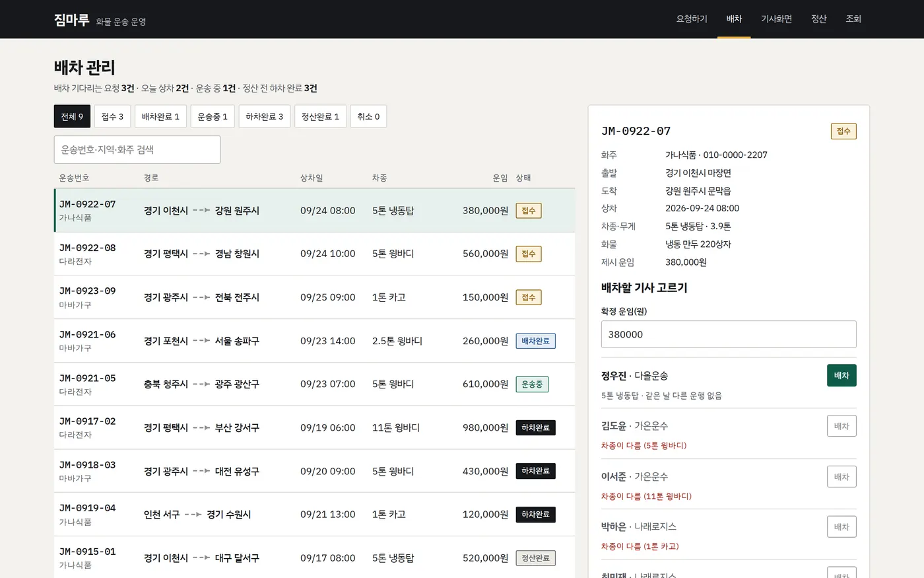Filter the list by 취소 0

pyautogui.click(x=368, y=116)
